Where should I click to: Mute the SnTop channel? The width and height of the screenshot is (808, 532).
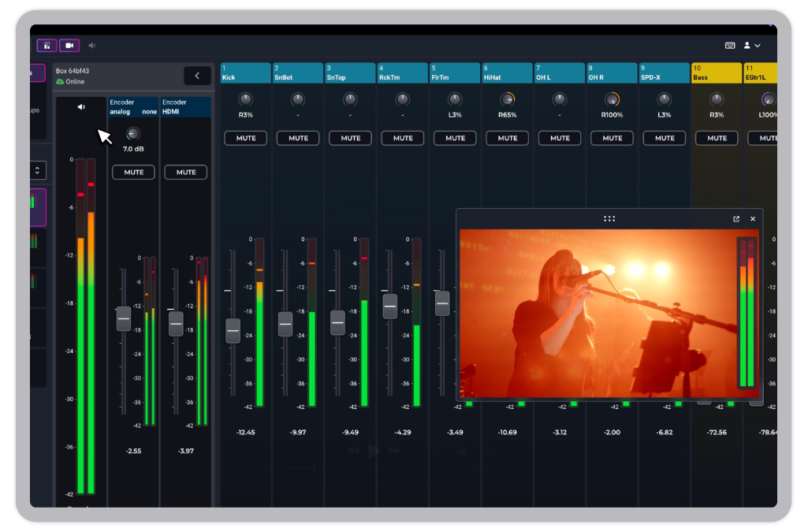(350, 138)
